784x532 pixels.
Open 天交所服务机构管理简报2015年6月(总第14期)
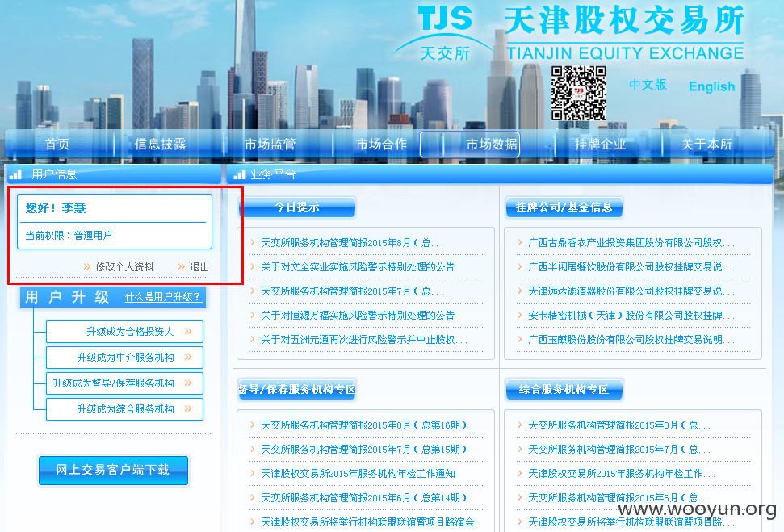364,498
